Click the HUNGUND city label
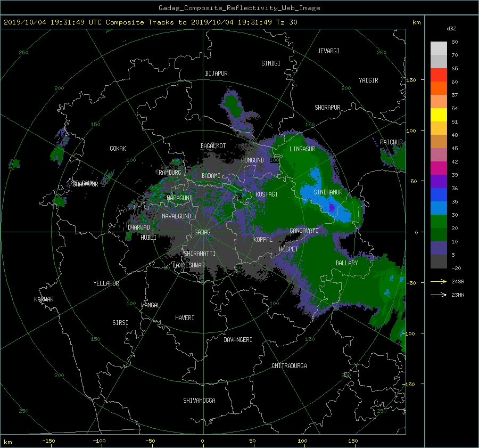 [252, 160]
